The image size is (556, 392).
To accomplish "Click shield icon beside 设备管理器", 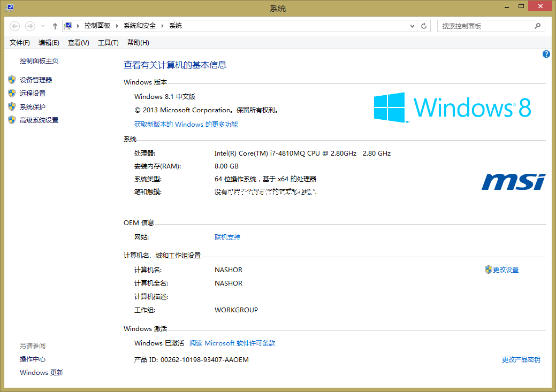I will 12,80.
